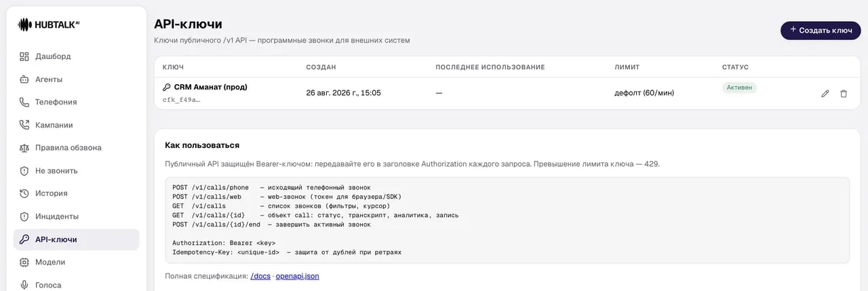Open the /docs specification link

(260, 276)
